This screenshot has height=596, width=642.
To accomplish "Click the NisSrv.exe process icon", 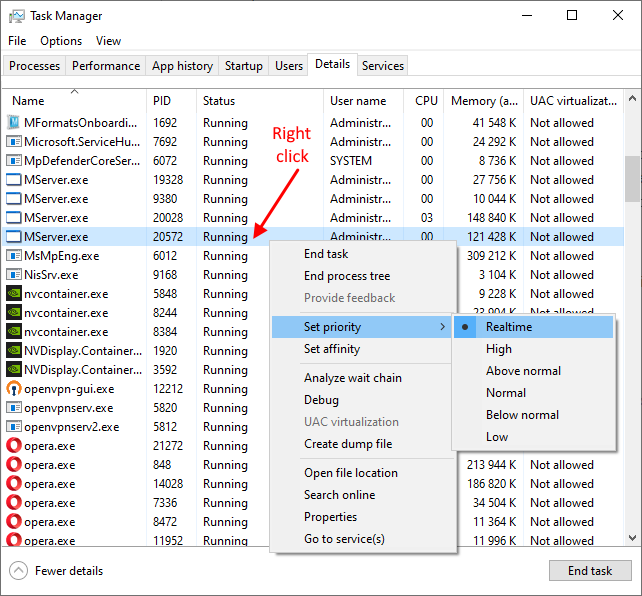I will (x=14, y=275).
